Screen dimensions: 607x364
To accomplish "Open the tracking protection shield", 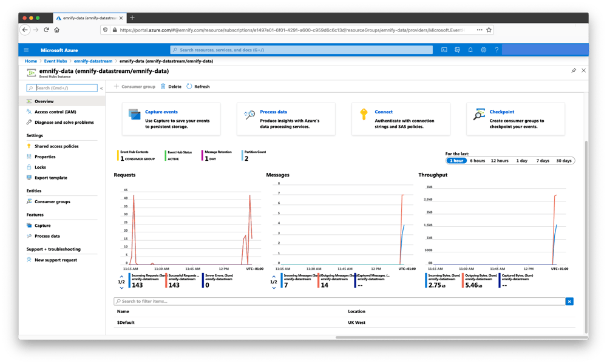I will (105, 30).
